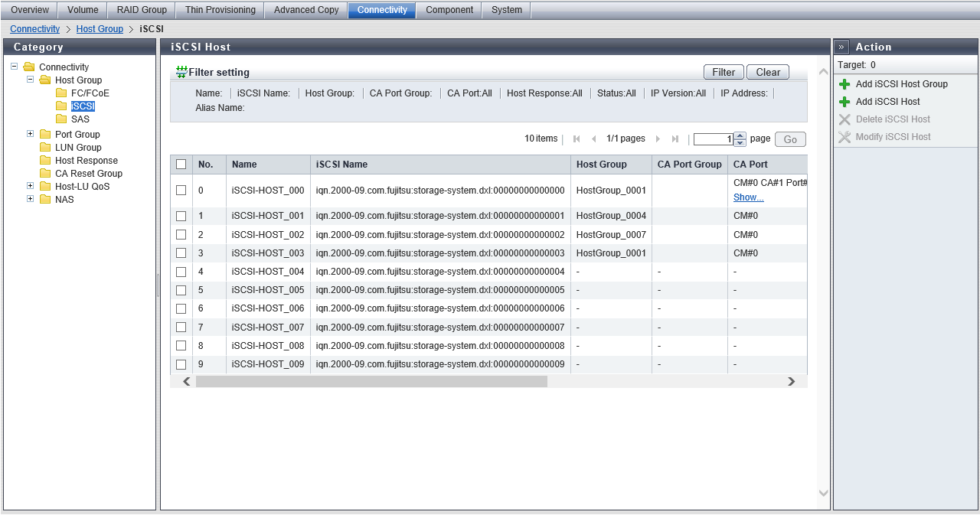
Task: Tick the checkbox for iSCSI-HOST_005
Action: [x=181, y=290]
